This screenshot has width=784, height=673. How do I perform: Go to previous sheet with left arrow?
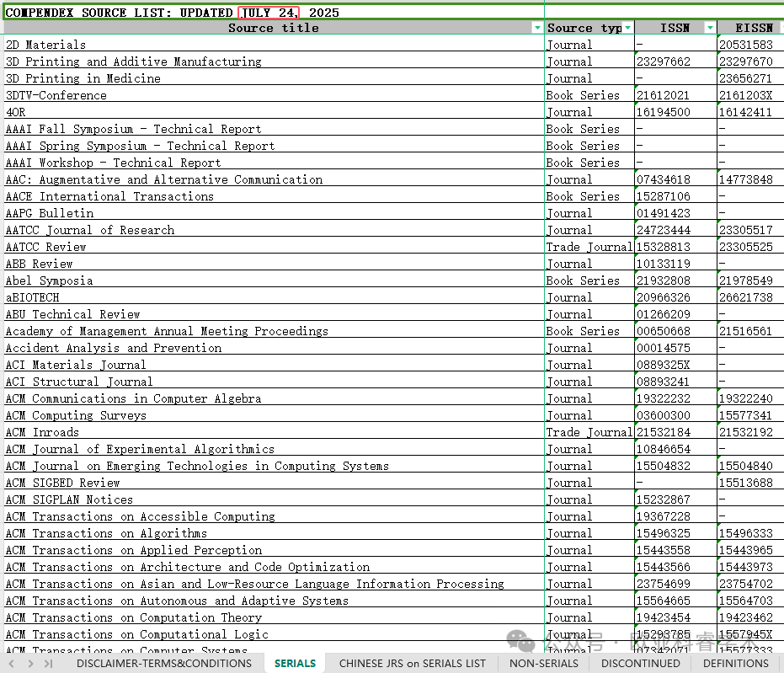coord(12,664)
